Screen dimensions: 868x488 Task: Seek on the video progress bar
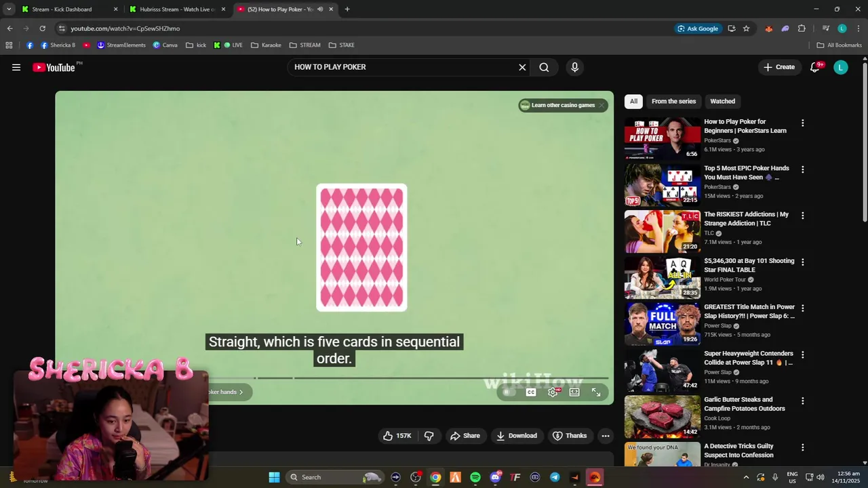408,378
